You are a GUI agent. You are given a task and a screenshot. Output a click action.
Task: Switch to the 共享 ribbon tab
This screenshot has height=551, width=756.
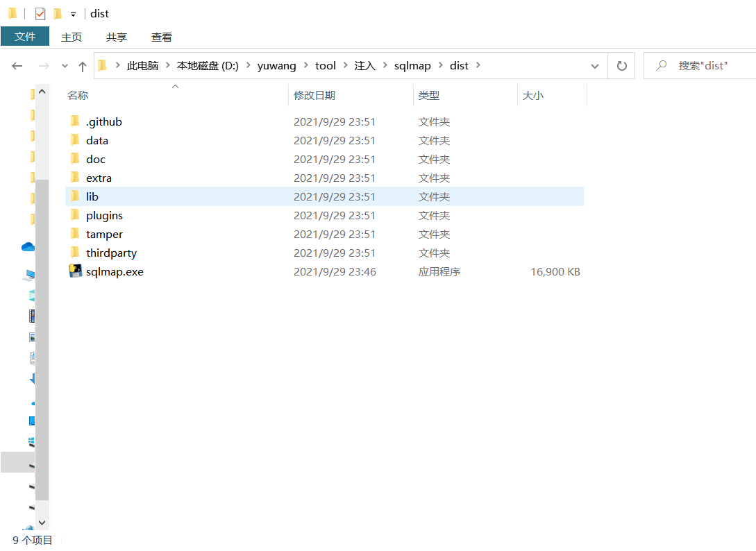tap(117, 37)
